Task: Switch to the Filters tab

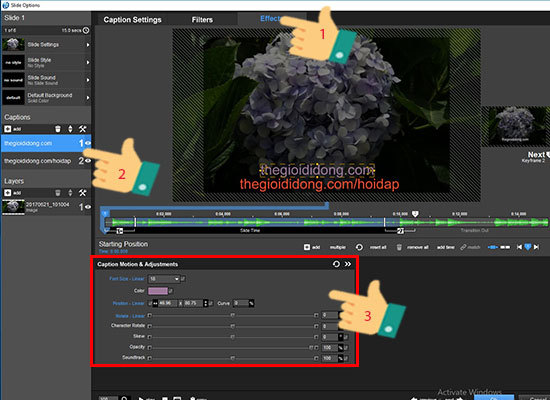Action: tap(202, 20)
